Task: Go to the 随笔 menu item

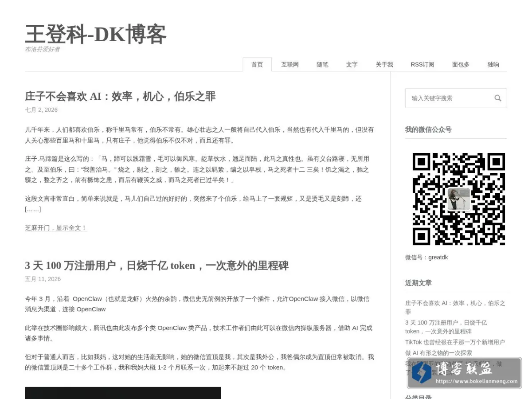Action: click(x=322, y=64)
